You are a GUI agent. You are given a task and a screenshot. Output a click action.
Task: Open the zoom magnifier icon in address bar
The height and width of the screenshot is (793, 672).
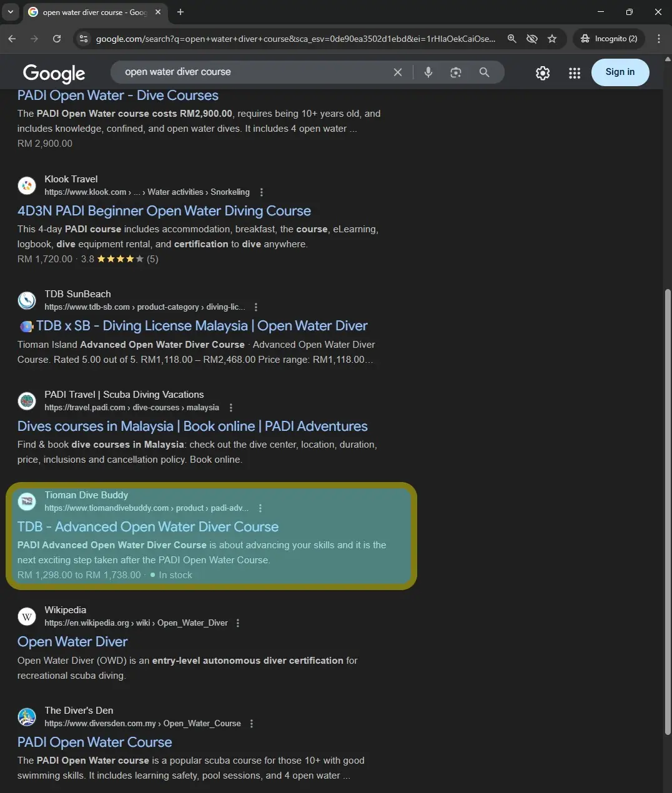512,39
